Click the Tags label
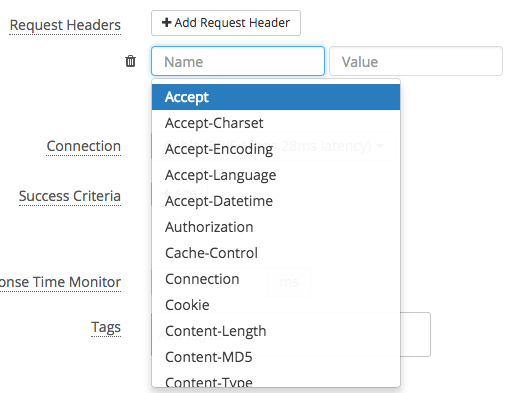This screenshot has width=517, height=393. [x=106, y=327]
